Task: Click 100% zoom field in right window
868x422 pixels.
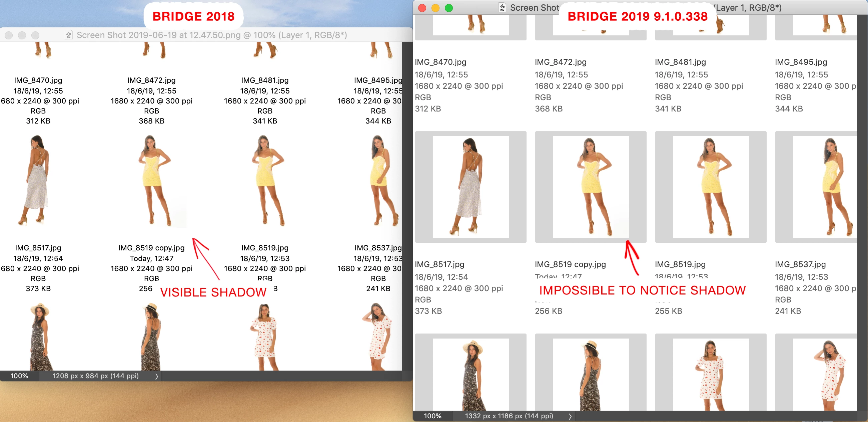Action: [x=432, y=416]
